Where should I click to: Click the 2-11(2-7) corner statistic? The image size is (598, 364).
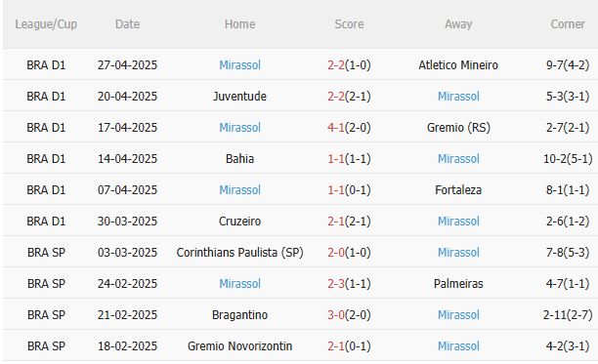click(x=568, y=315)
